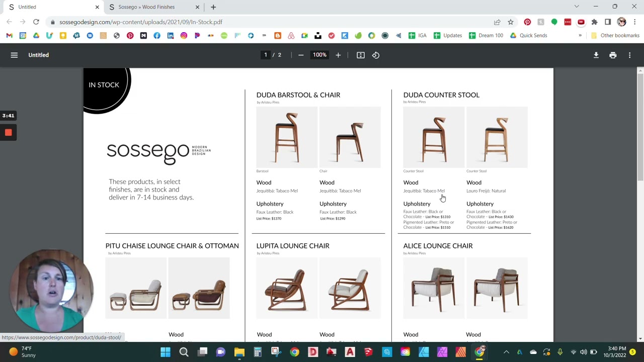Open the Airbnb bookmark
644x362 pixels.
point(291,35)
